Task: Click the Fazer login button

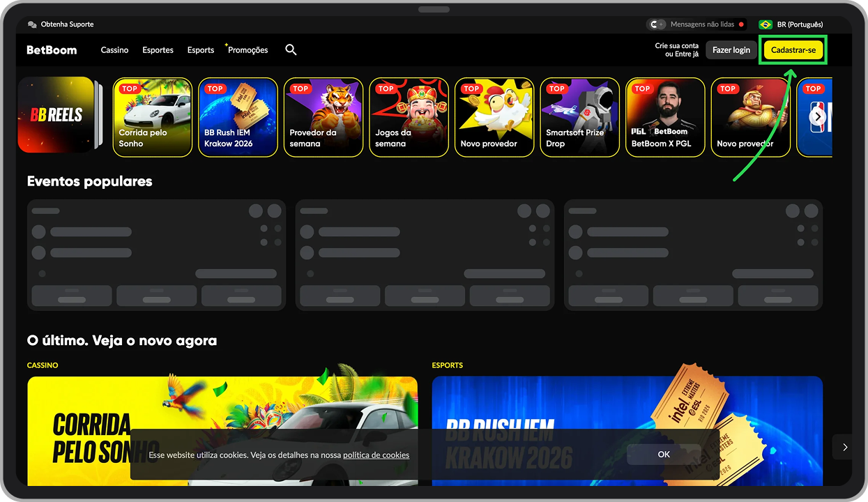Action: pos(731,50)
